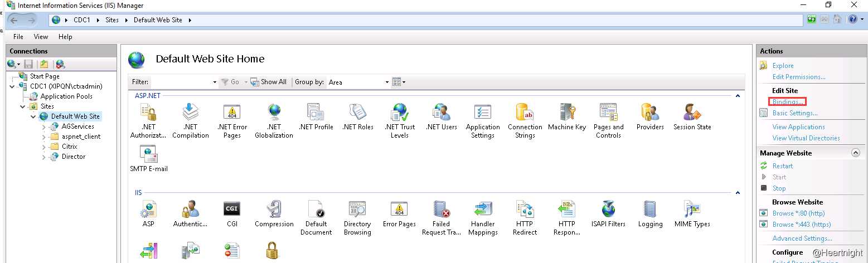
Task: Open .NET Authorization Rules feature
Action: tap(148, 121)
